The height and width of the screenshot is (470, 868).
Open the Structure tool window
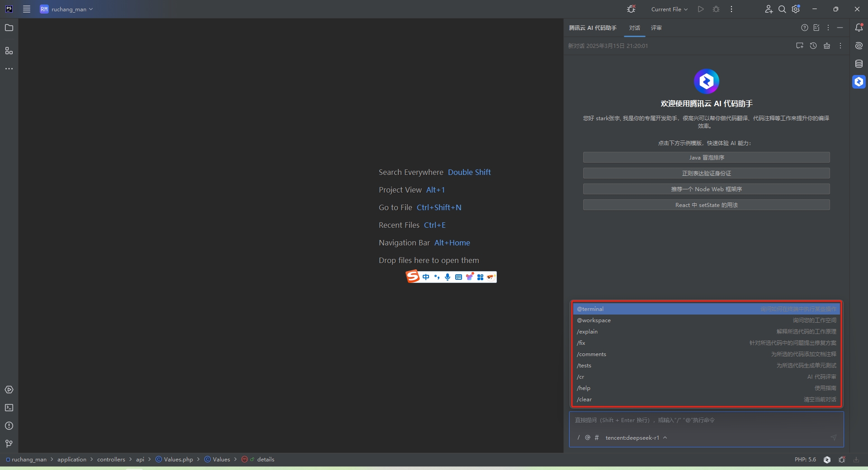(9, 51)
